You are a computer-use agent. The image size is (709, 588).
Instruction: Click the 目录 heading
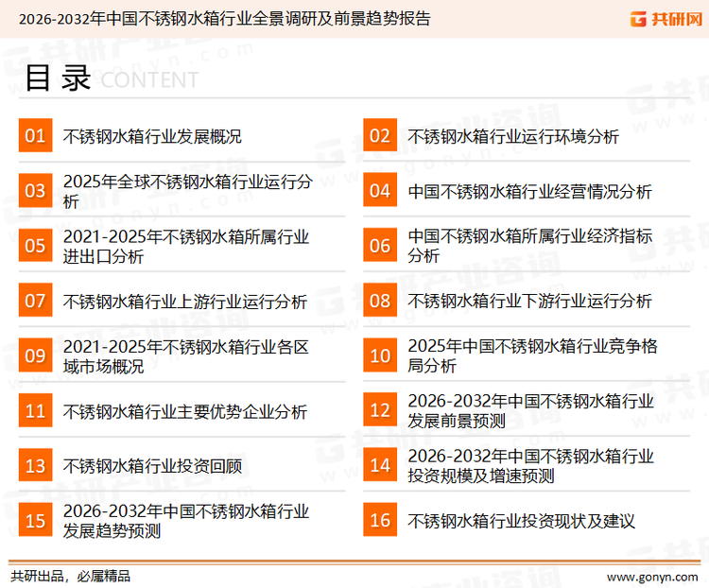(x=58, y=78)
